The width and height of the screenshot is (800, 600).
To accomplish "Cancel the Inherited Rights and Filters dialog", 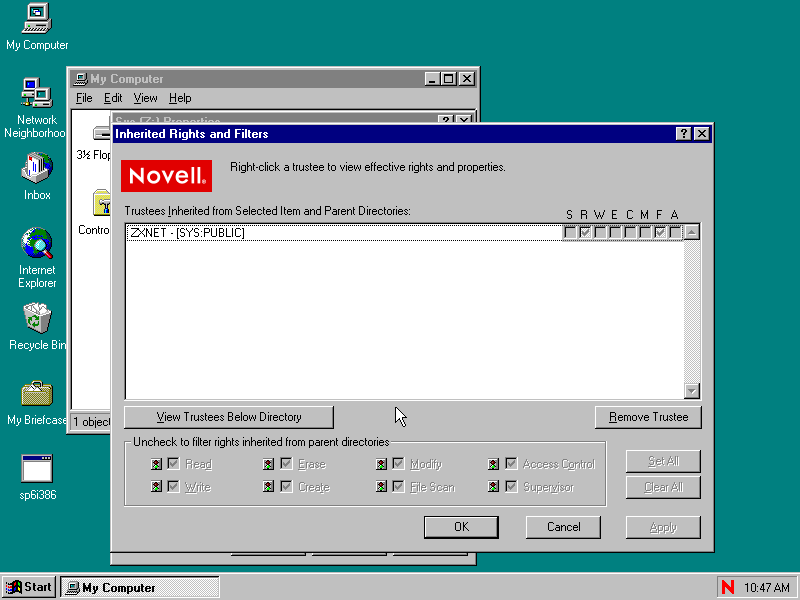I will tap(563, 527).
